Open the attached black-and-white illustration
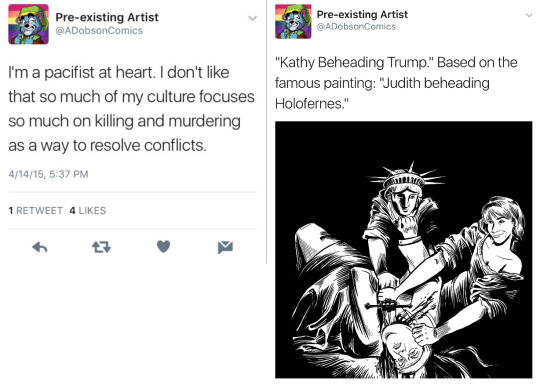 (404, 250)
